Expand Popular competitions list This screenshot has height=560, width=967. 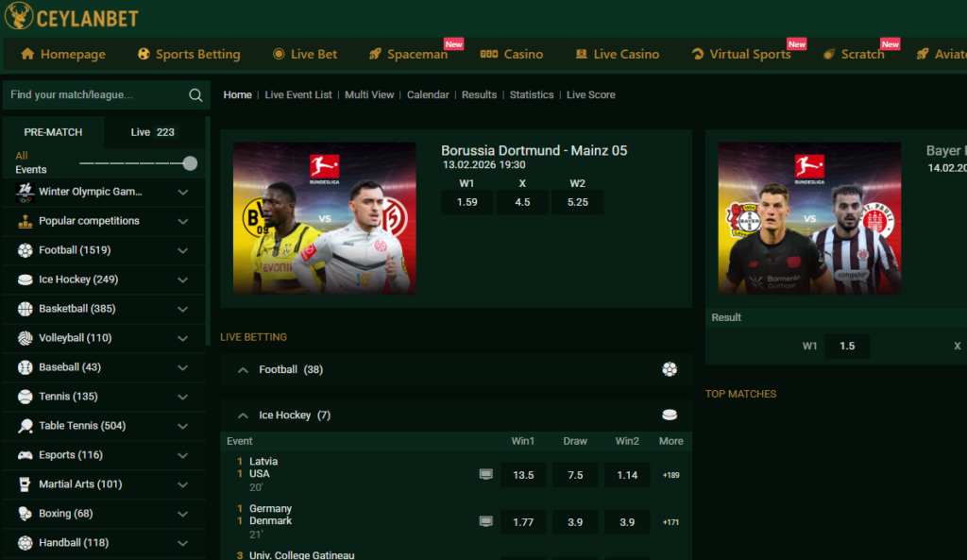click(183, 221)
